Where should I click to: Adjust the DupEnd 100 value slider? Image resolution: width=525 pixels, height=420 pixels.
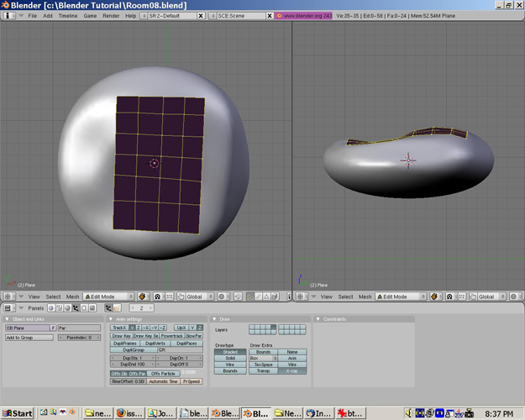pyautogui.click(x=133, y=364)
